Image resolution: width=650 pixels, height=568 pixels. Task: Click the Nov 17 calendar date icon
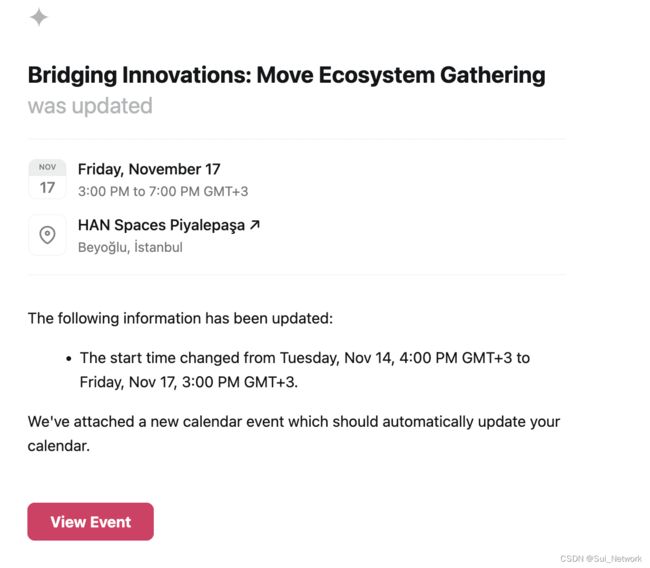point(47,179)
